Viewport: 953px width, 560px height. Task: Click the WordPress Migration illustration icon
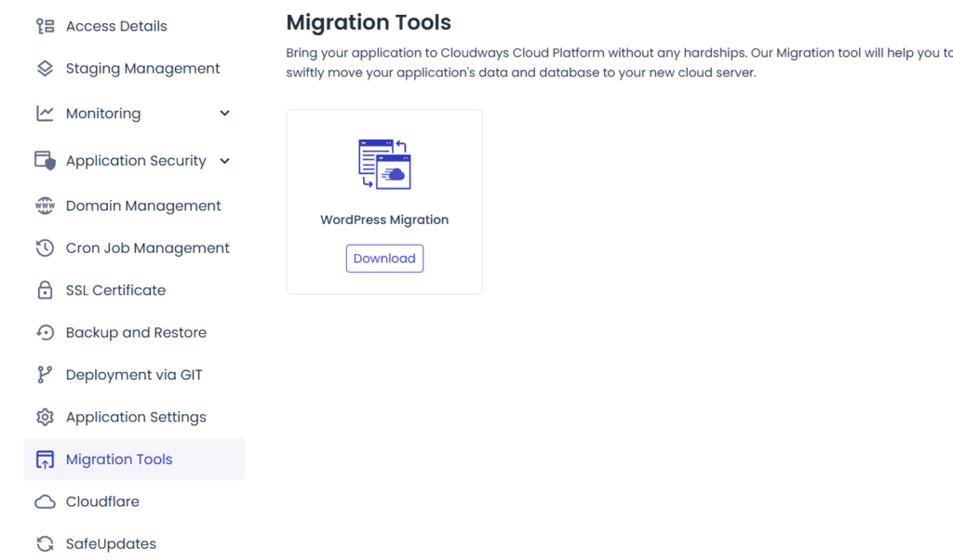coord(384,164)
